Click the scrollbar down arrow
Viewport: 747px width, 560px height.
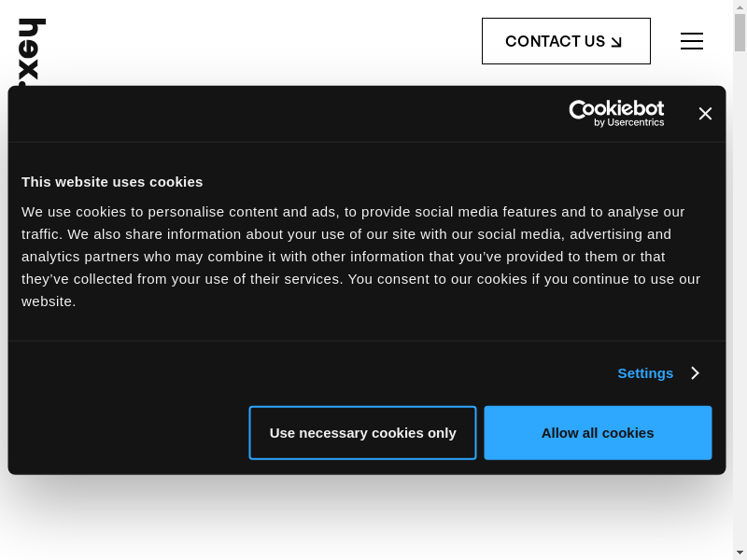click(x=740, y=553)
